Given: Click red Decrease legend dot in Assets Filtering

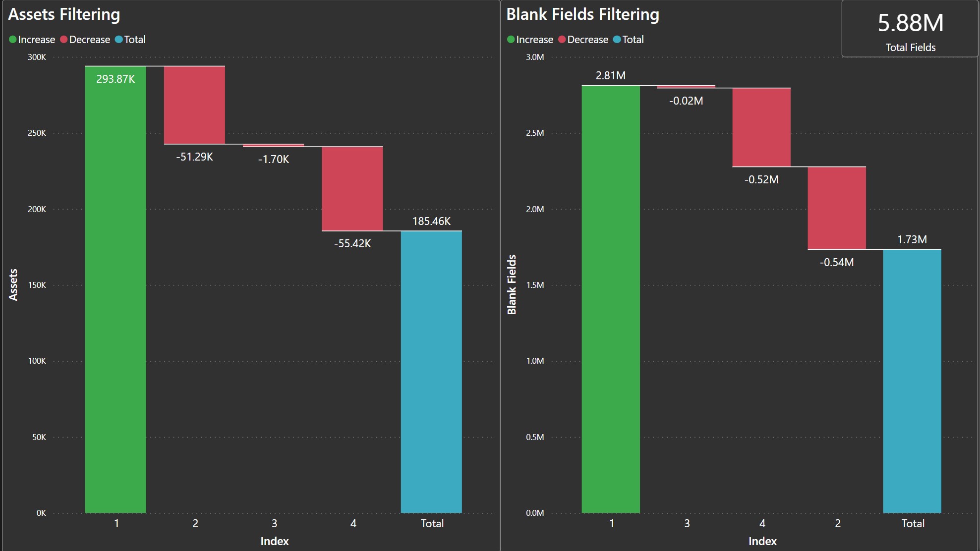Looking at the screenshot, I should click(x=64, y=40).
